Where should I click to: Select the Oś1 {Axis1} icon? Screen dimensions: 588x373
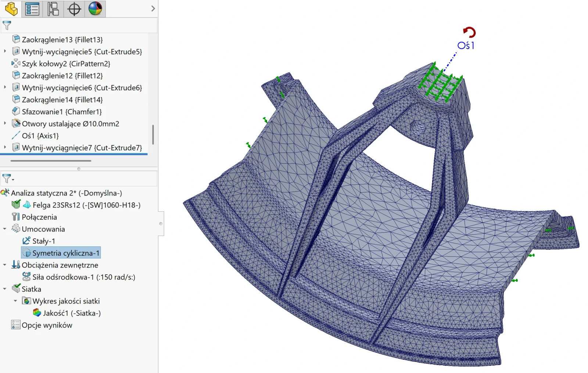pyautogui.click(x=16, y=136)
